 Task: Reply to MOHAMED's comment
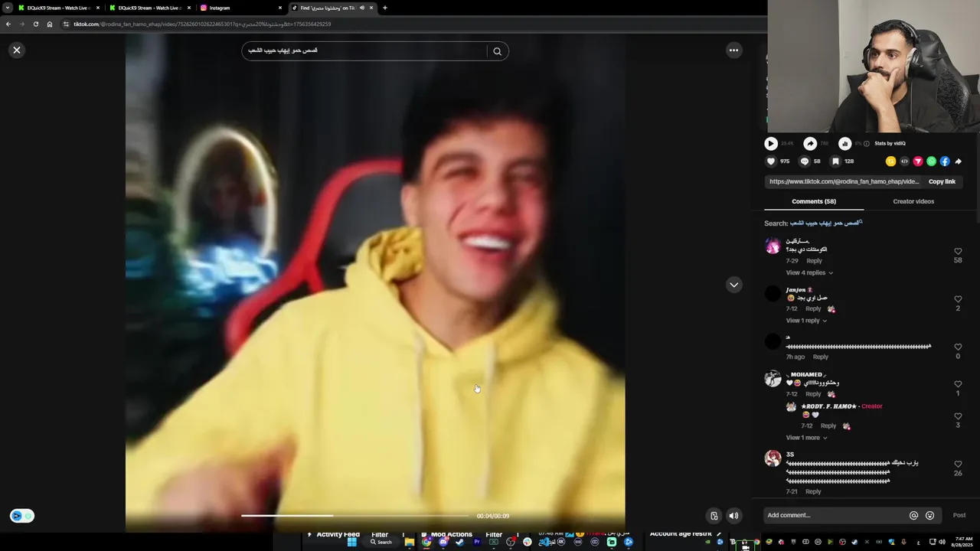[813, 394]
